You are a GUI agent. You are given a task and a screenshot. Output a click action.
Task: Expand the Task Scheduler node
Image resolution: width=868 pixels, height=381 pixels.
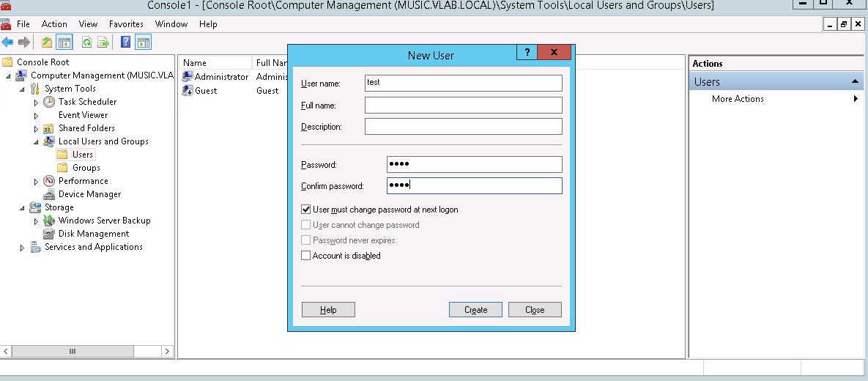coord(36,103)
